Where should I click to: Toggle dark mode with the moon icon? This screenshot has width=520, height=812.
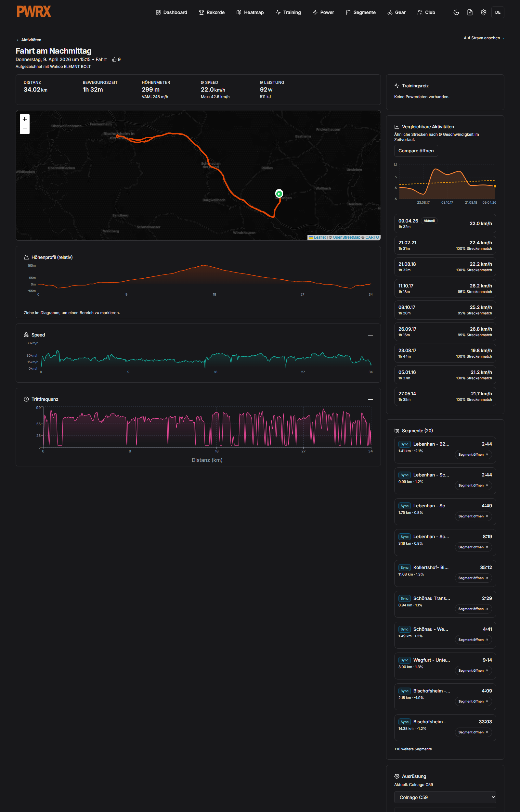pyautogui.click(x=456, y=12)
